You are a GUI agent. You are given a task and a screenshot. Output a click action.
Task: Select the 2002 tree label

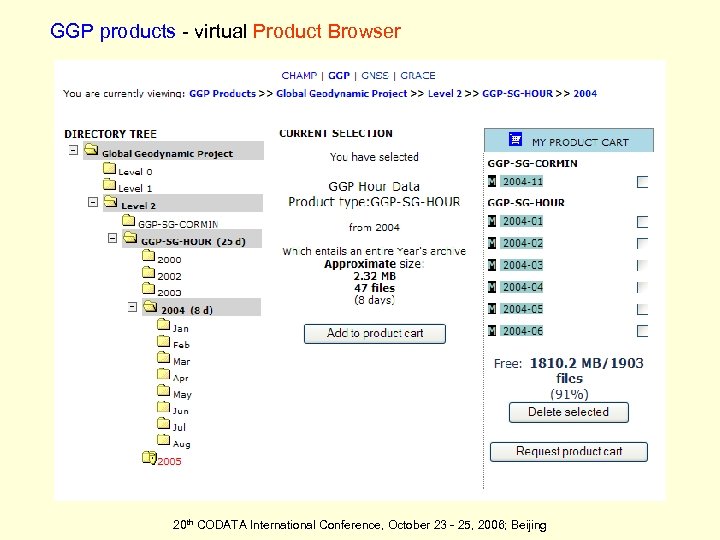pyautogui.click(x=169, y=276)
